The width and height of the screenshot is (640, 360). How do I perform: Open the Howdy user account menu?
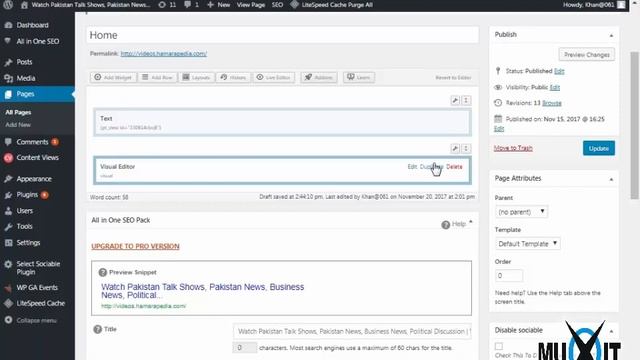click(x=589, y=5)
